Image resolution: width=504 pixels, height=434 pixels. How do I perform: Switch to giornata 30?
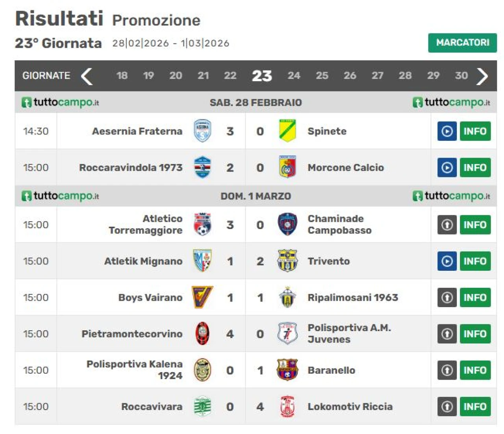click(x=461, y=76)
